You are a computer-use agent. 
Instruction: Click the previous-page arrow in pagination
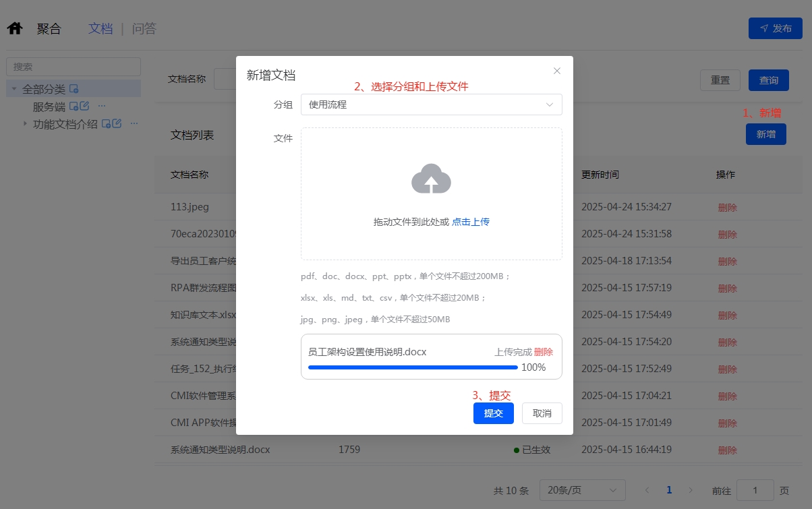[647, 490]
